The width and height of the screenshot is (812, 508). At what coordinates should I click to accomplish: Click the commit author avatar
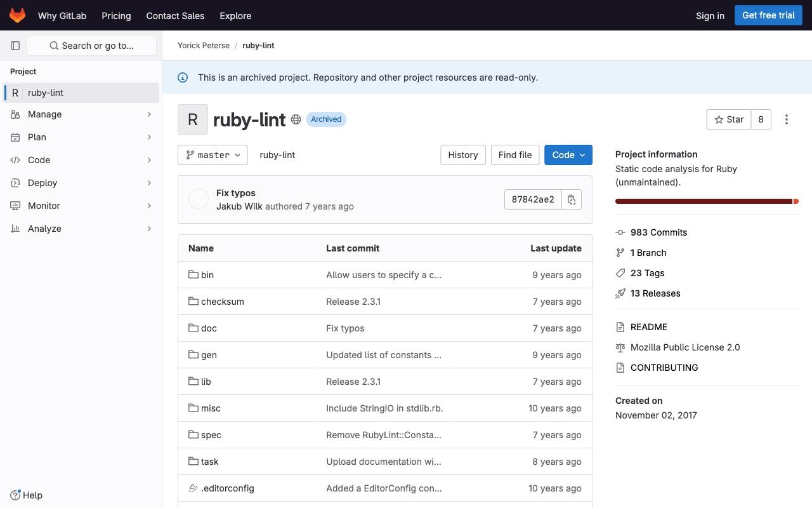click(199, 199)
